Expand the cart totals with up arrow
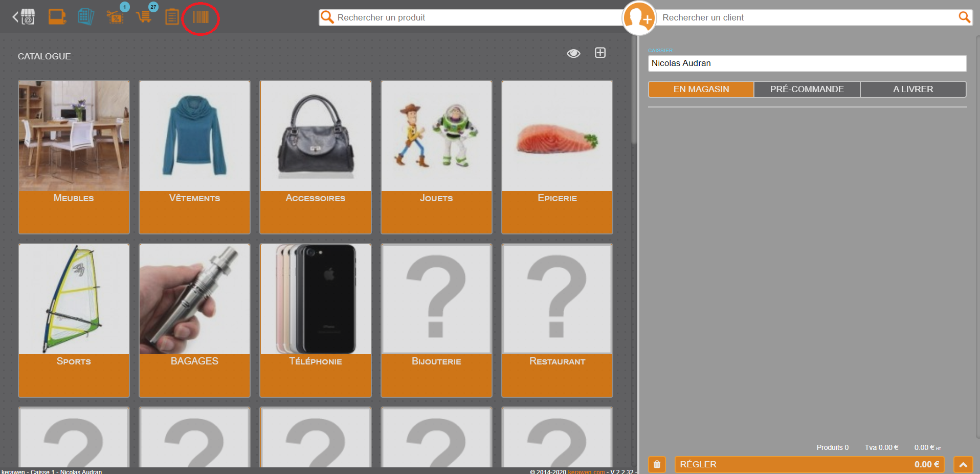The image size is (980, 474). [x=963, y=464]
